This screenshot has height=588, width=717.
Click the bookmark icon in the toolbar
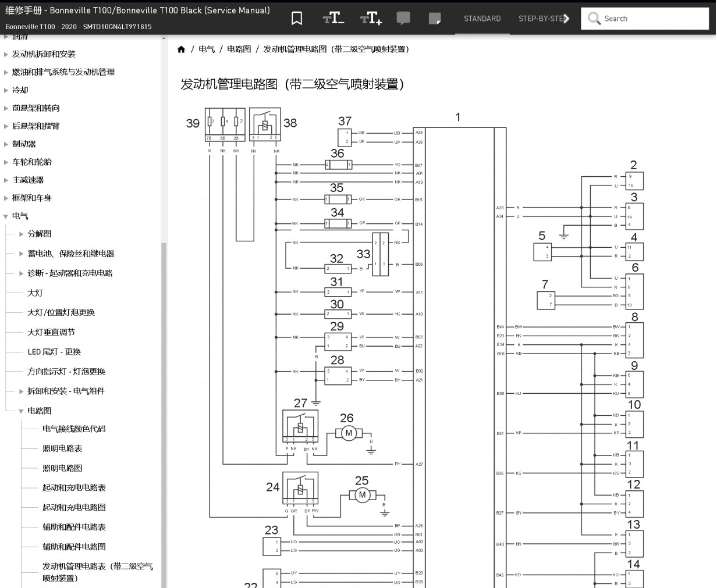point(297,18)
